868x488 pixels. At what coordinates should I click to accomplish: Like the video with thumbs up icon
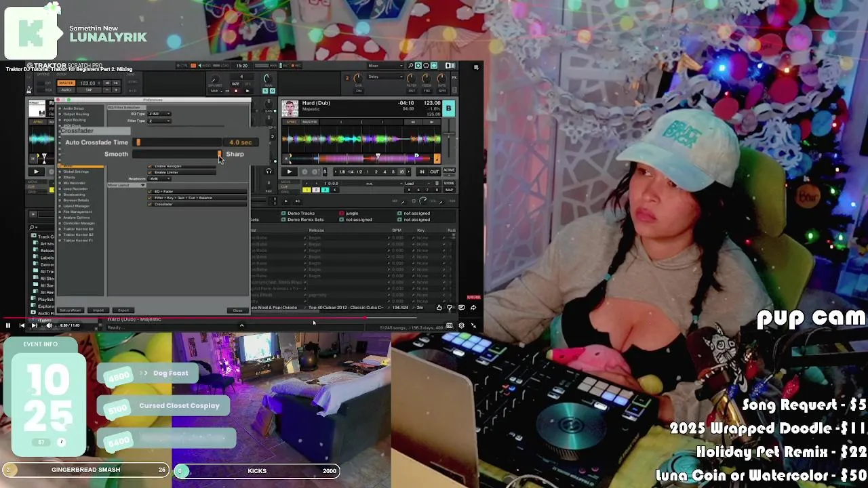click(x=439, y=308)
